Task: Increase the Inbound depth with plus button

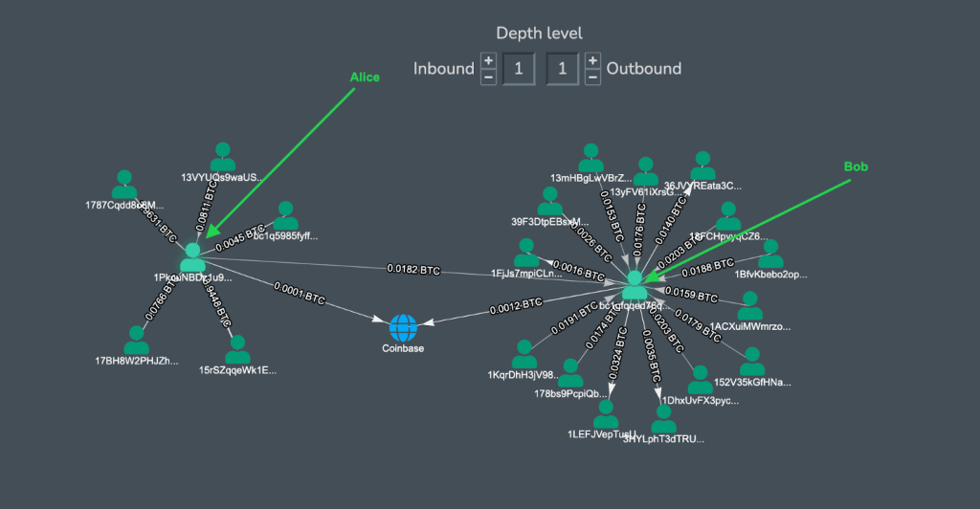Action: click(x=489, y=60)
